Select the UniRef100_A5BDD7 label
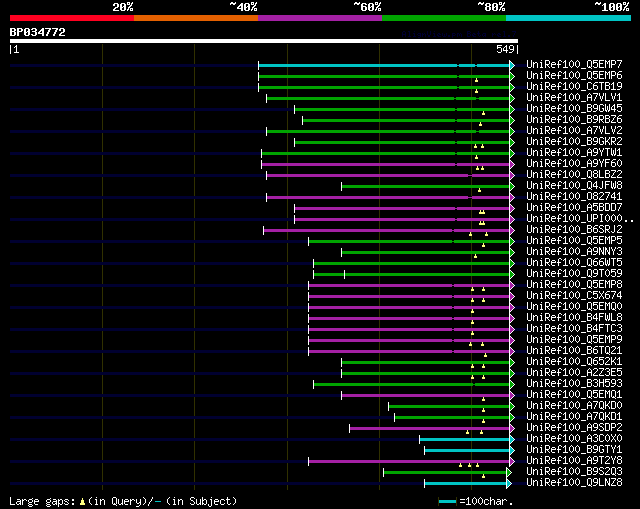640x509 pixels. click(x=574, y=208)
